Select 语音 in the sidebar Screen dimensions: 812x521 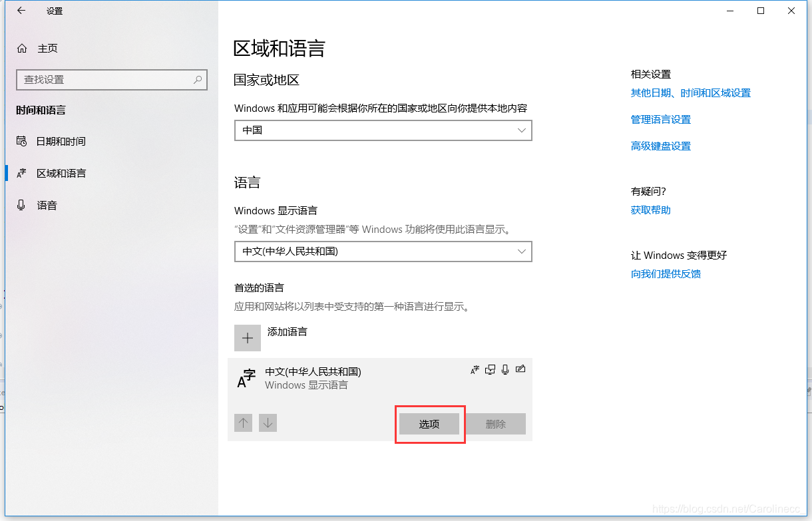pos(112,205)
